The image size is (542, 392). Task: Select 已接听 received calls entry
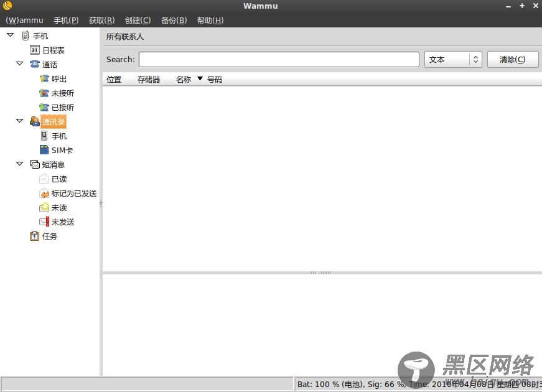click(x=63, y=107)
